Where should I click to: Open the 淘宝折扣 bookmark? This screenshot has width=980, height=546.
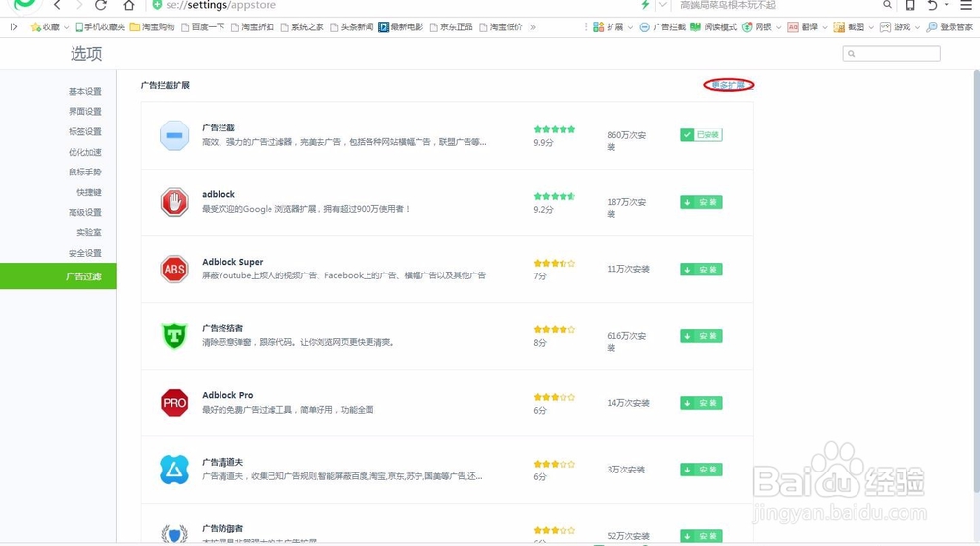point(253,26)
